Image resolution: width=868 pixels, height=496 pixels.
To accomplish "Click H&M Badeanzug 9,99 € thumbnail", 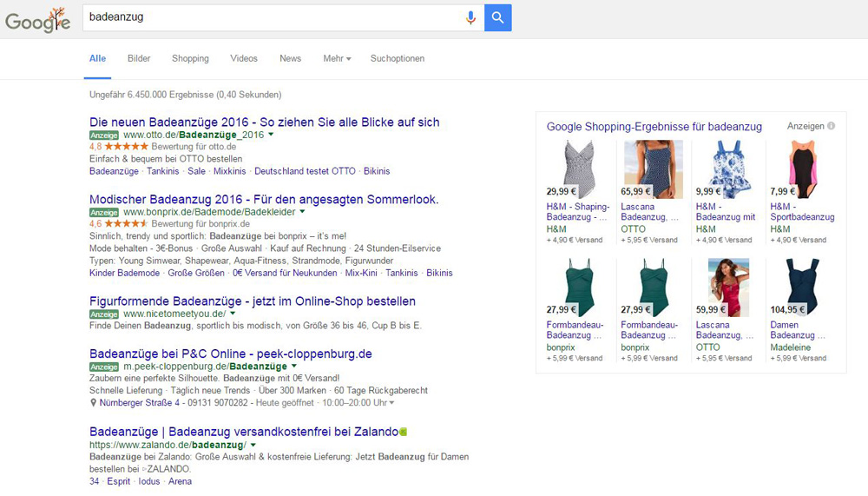I will click(x=728, y=169).
